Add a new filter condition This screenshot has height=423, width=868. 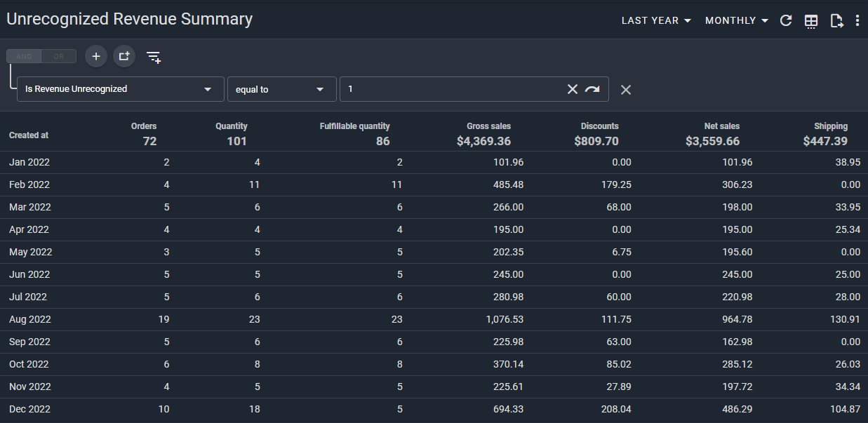(96, 56)
